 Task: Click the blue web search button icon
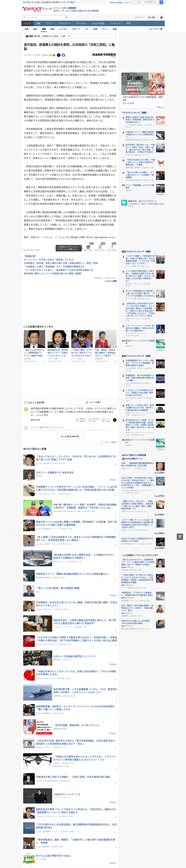tap(161, 2)
